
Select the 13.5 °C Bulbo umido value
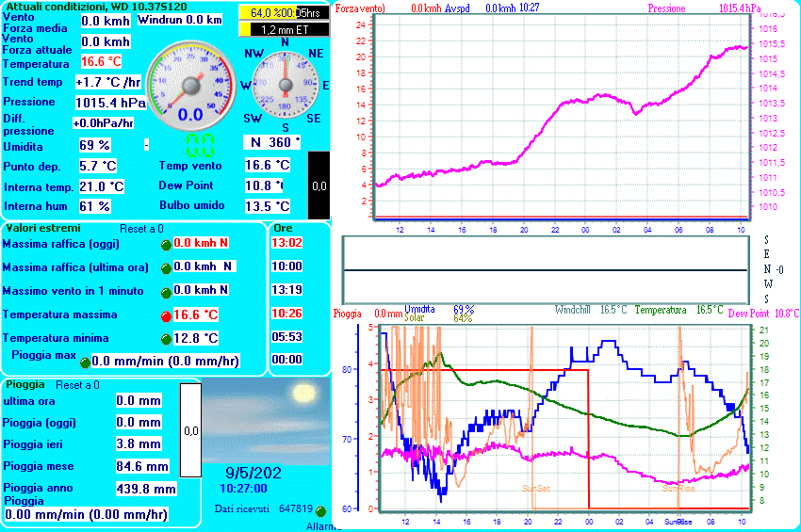[x=268, y=206]
